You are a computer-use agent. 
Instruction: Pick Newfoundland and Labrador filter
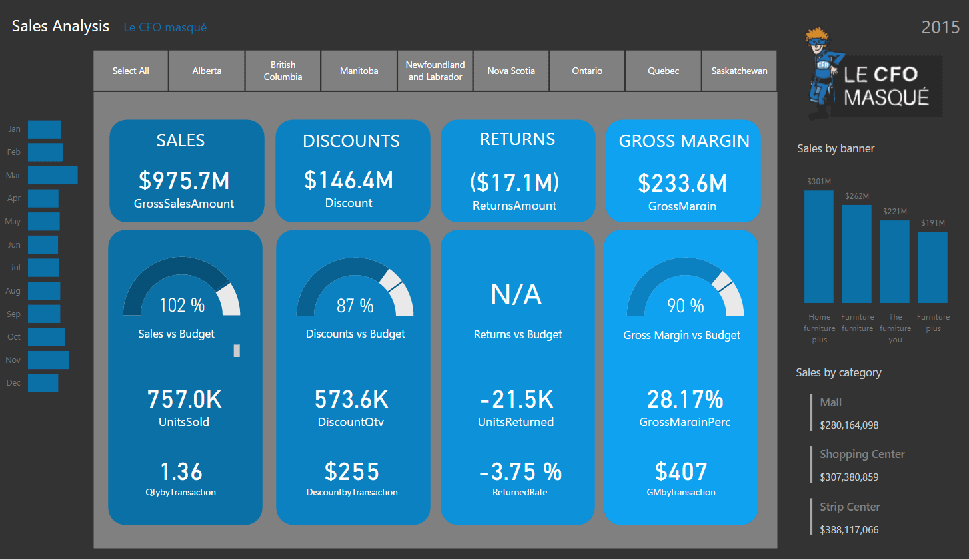click(435, 71)
